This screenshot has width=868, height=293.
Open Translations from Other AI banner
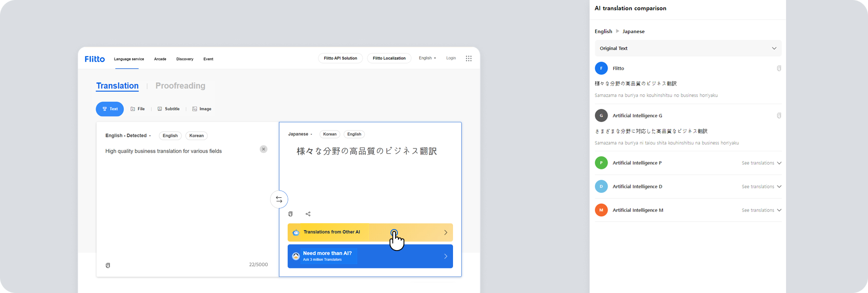(370, 232)
